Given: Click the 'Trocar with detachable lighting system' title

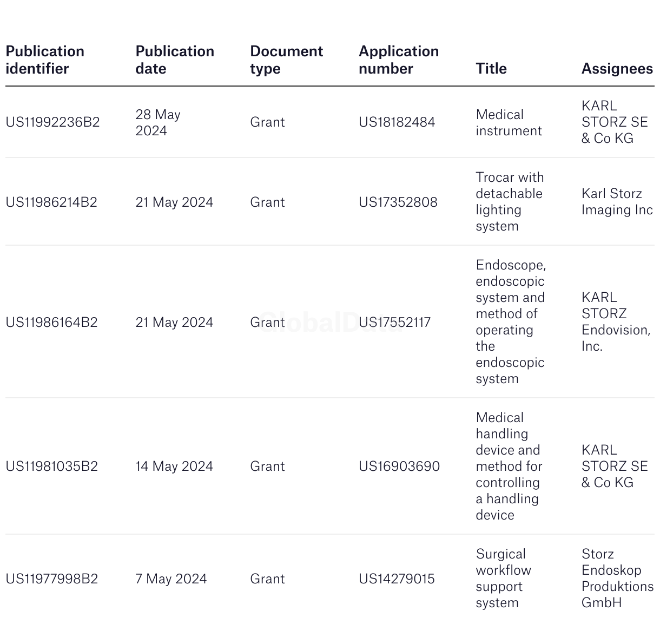Looking at the screenshot, I should tap(510, 202).
